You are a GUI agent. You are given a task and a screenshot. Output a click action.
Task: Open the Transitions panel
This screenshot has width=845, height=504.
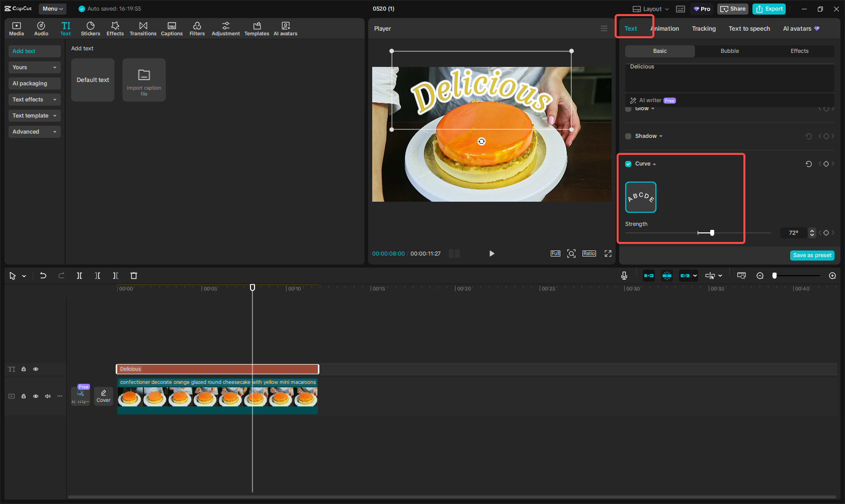pos(143,29)
